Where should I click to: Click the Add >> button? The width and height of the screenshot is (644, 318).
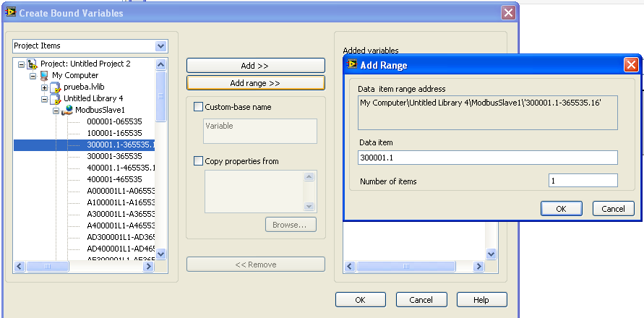click(255, 65)
